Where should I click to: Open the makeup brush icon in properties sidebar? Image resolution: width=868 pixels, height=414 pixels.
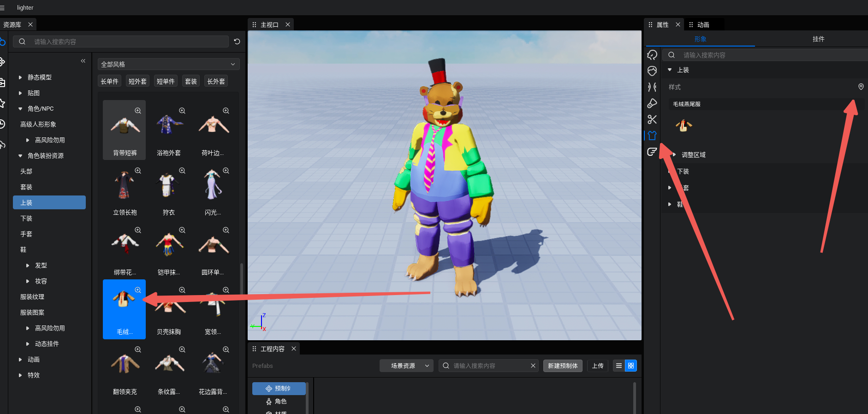(x=652, y=103)
